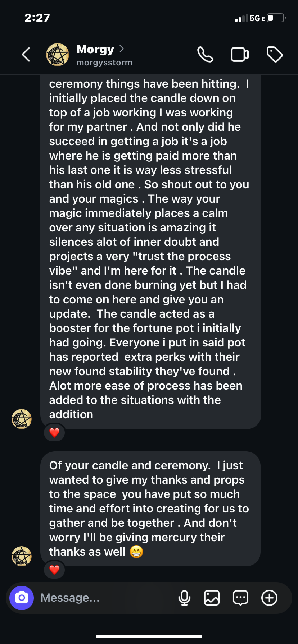This screenshot has height=644, width=298.
Task: Open Morgy's profile picture in header
Action: point(58,55)
